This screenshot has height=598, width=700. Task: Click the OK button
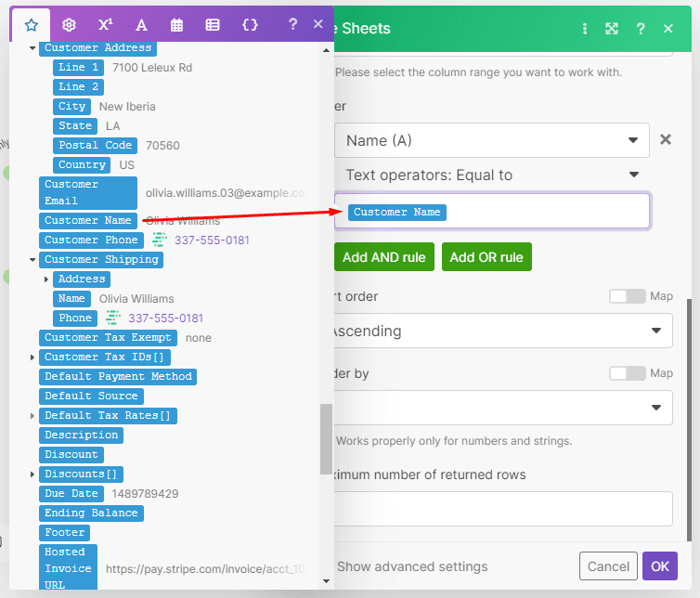pos(659,566)
